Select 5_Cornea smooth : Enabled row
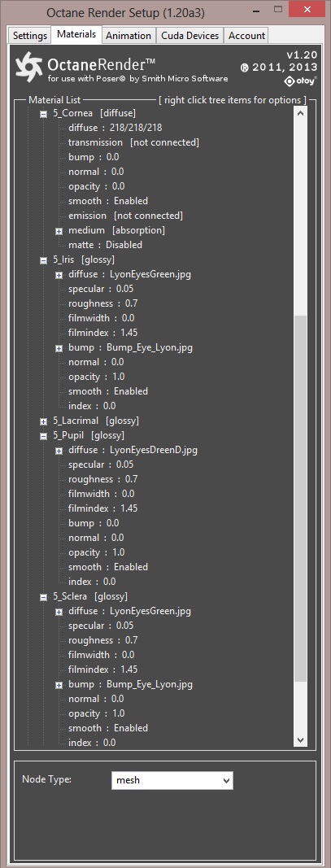Viewport: 331px width, 868px height. (x=108, y=201)
